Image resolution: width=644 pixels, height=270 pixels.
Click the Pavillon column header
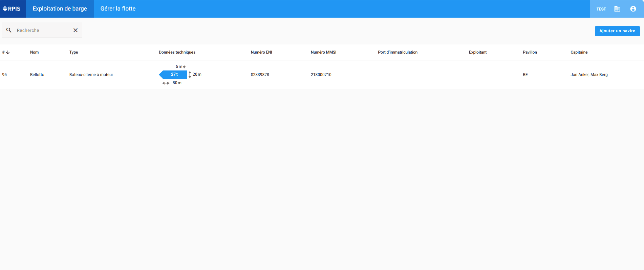530,52
